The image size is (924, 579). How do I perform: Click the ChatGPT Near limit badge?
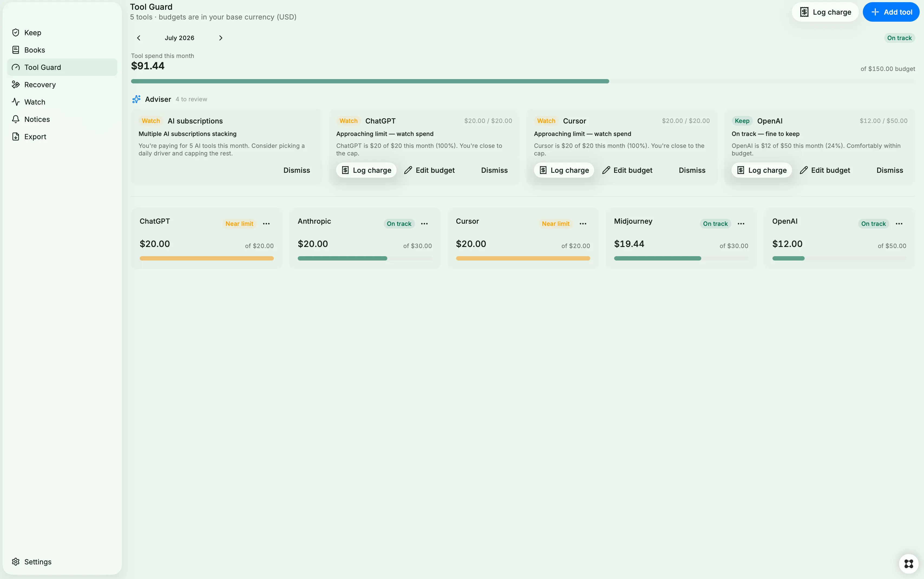tap(239, 224)
